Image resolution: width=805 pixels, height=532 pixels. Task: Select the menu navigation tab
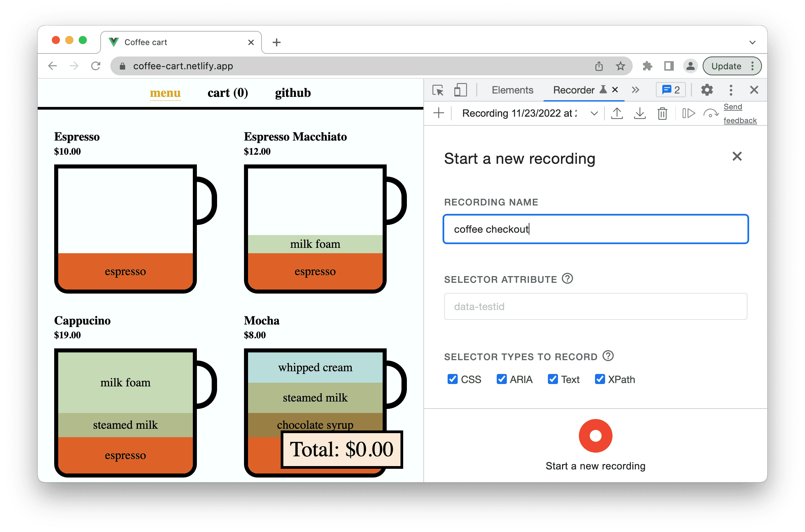(x=165, y=92)
